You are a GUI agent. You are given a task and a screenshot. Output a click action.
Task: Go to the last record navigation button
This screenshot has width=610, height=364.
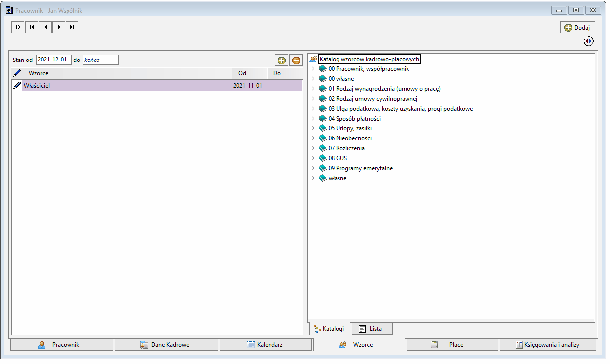(72, 27)
